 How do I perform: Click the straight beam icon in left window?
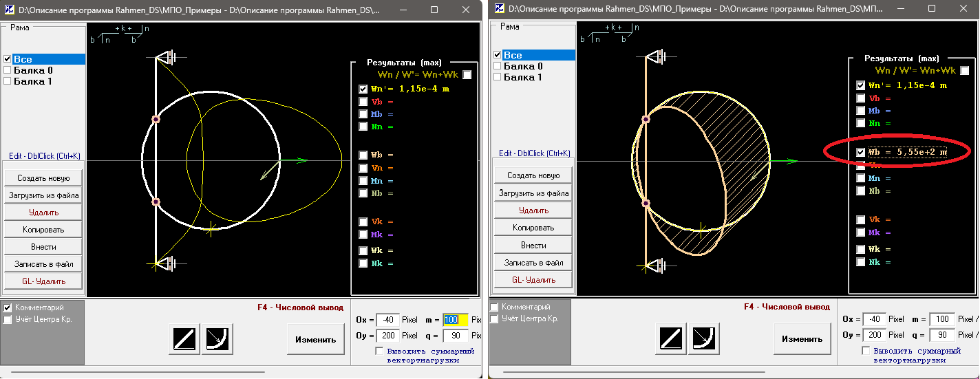[x=184, y=338]
